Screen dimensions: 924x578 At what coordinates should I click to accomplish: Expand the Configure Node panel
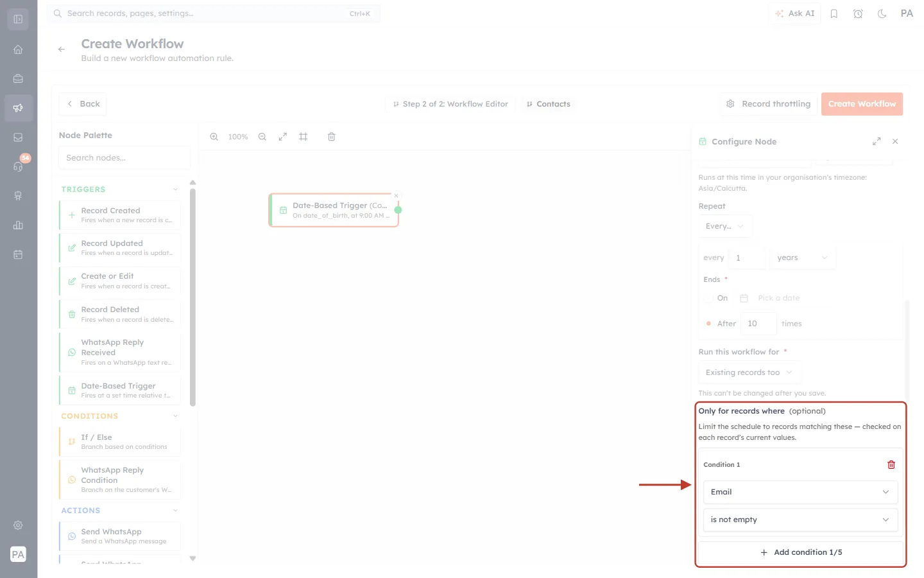pyautogui.click(x=877, y=141)
